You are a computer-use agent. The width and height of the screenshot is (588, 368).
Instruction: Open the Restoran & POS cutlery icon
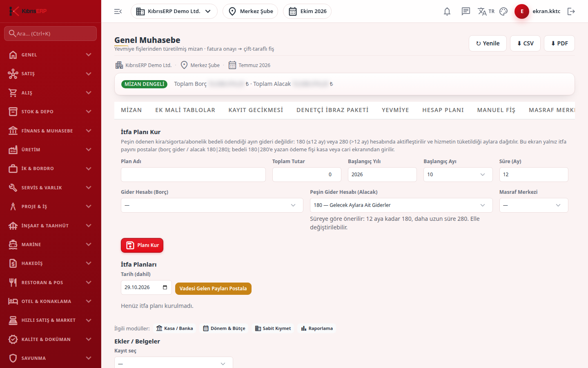[x=13, y=283]
